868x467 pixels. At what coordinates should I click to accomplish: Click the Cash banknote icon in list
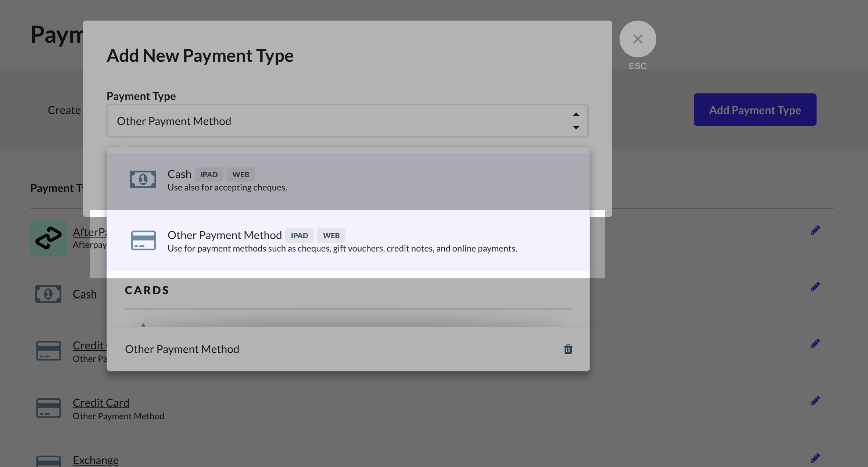point(49,294)
